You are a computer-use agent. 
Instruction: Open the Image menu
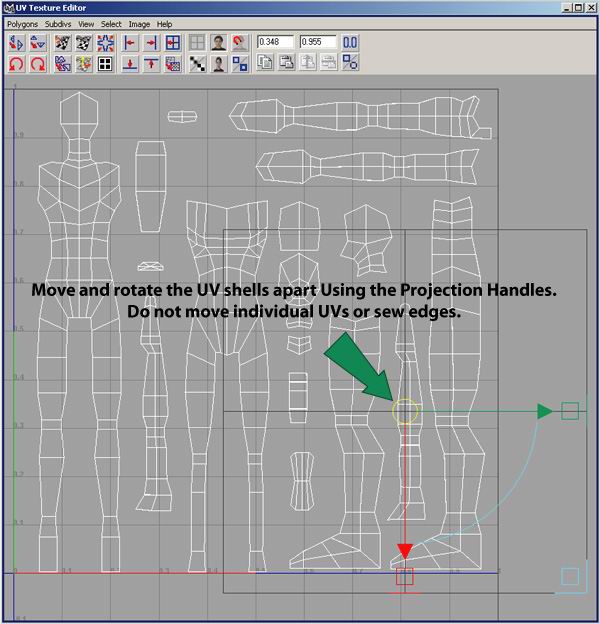click(139, 23)
